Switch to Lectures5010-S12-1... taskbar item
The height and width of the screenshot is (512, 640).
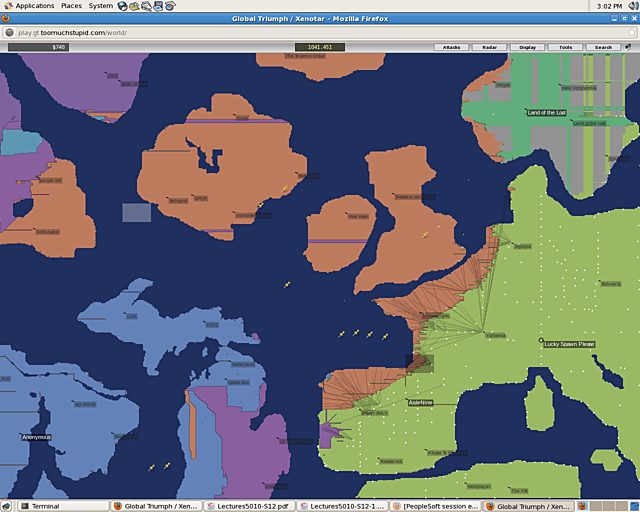tap(342, 506)
